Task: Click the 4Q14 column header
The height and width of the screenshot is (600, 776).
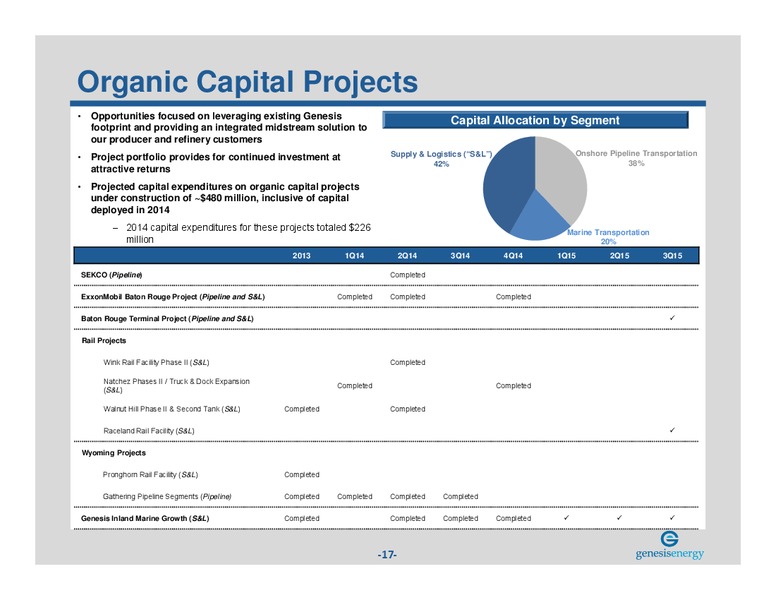Action: (513, 255)
